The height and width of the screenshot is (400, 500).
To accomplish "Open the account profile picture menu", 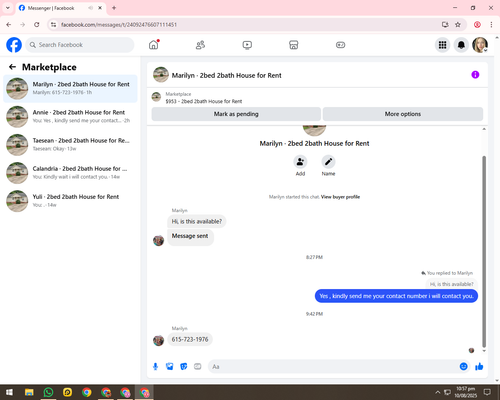I will pos(480,45).
